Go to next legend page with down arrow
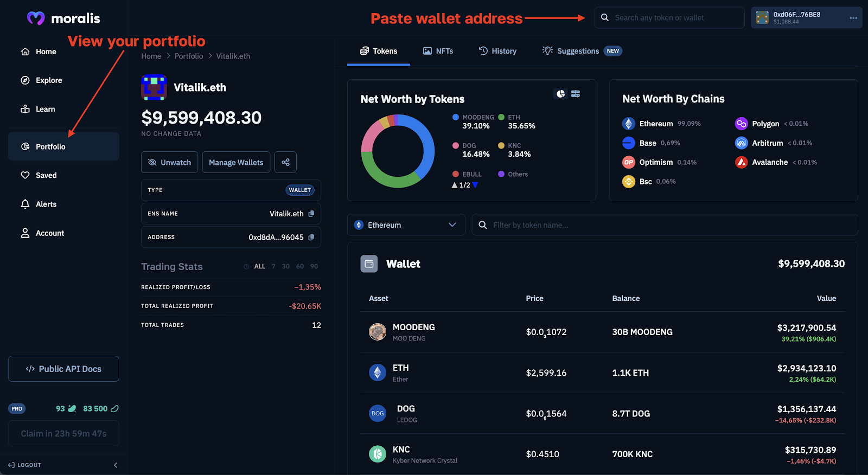The width and height of the screenshot is (868, 475). (x=475, y=185)
